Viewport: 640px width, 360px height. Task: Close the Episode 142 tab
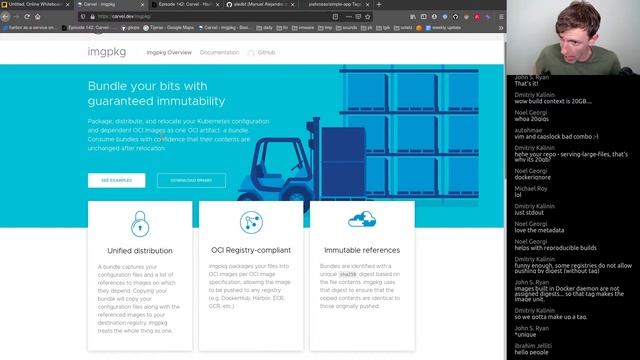[218, 4]
